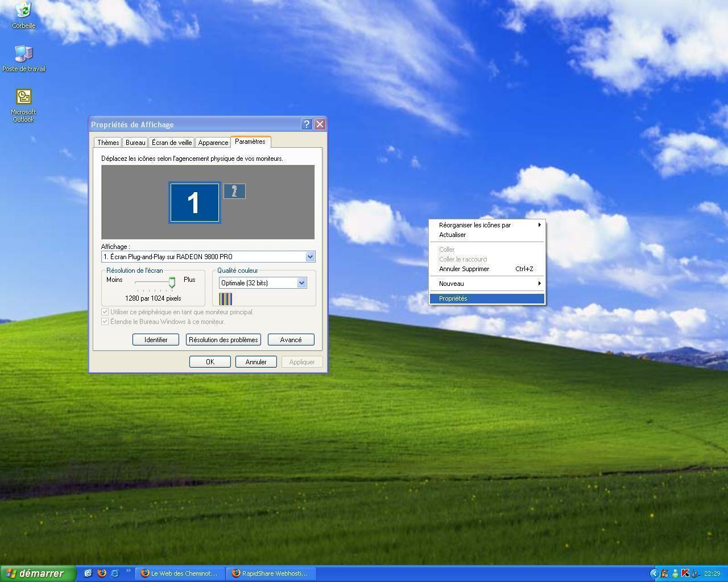Click the eMule donkey tray icon

[x=664, y=573]
